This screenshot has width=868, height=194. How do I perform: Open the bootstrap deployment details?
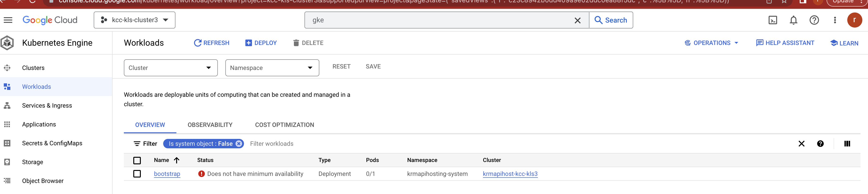pyautogui.click(x=167, y=174)
